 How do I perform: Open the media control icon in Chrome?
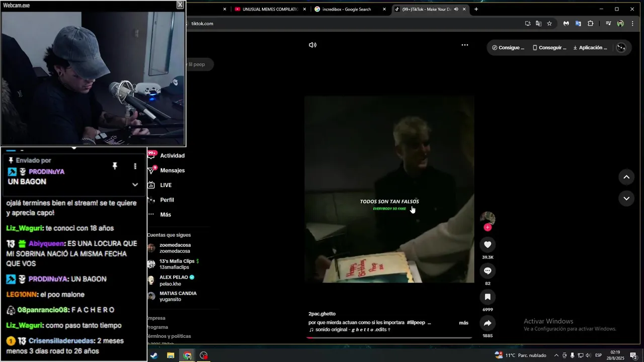(x=608, y=24)
